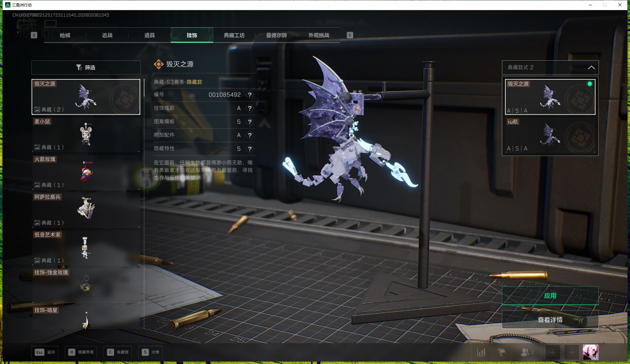The height and width of the screenshot is (364, 630).
Task: Open the 筛选 filter dropdown
Action: [86, 67]
